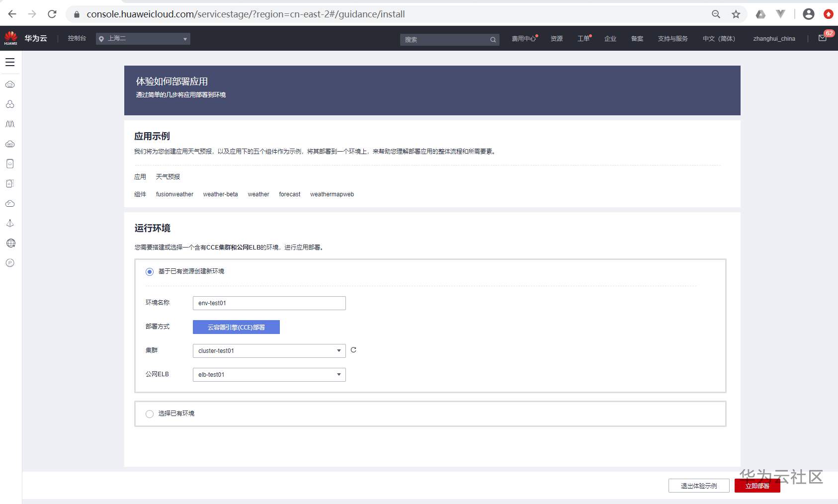Open the 上海二 region dropdown
Image resolution: width=838 pixels, height=504 pixels.
pyautogui.click(x=143, y=39)
